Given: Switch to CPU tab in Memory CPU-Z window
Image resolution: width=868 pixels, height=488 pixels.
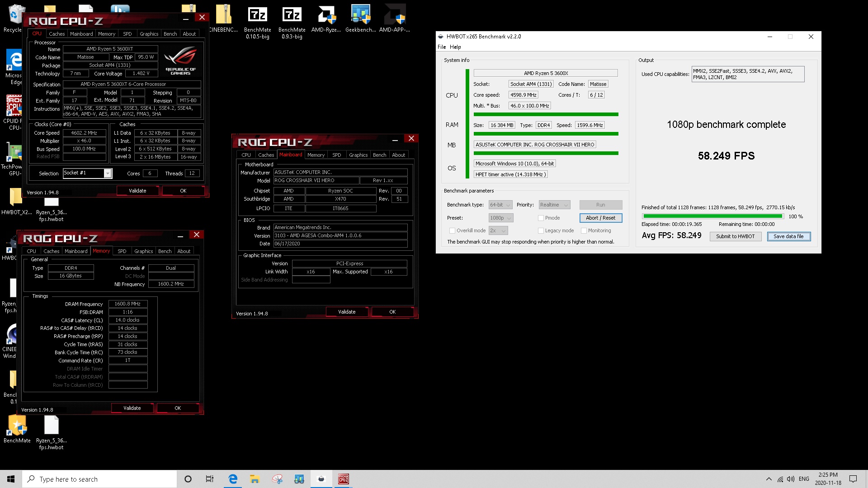Looking at the screenshot, I should tap(31, 251).
